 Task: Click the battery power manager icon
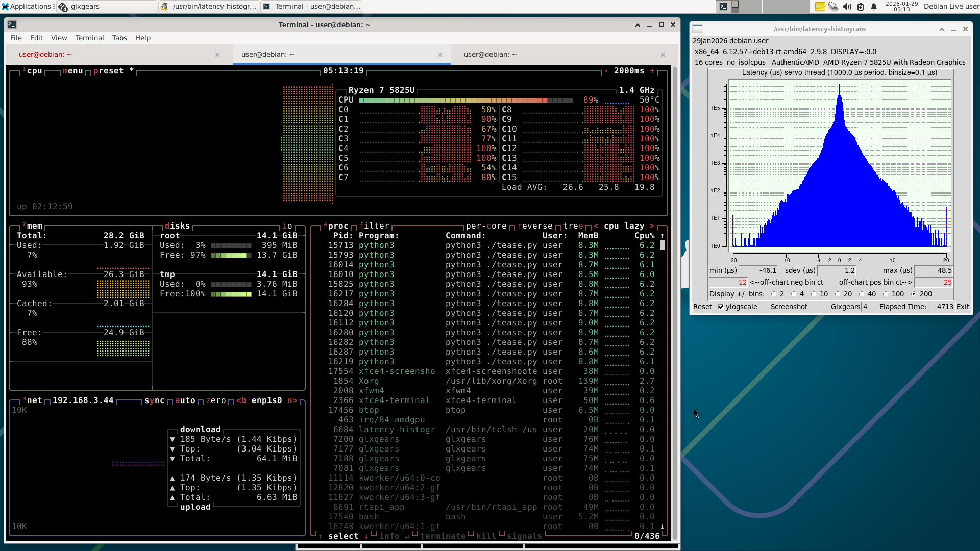coord(861,7)
